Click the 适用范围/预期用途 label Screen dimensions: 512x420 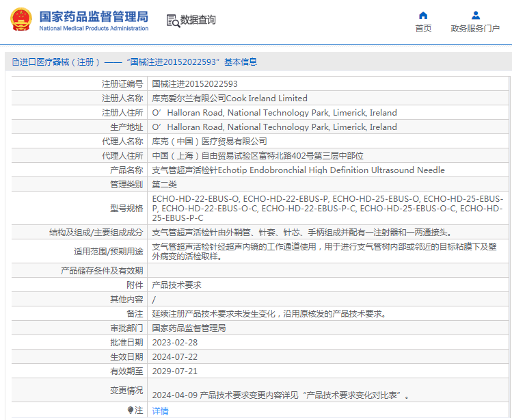[x=109, y=252]
